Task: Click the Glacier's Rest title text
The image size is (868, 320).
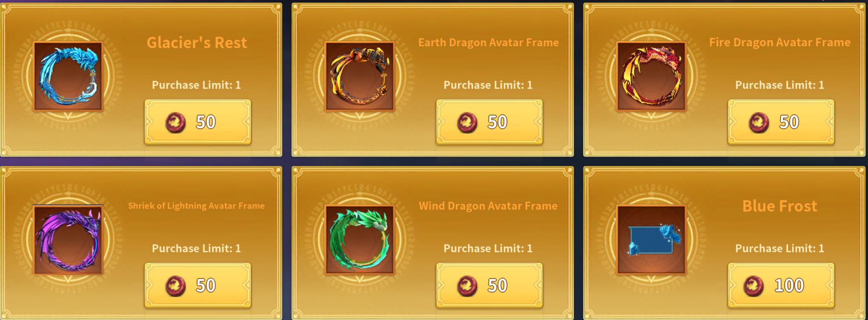Action: click(x=197, y=42)
